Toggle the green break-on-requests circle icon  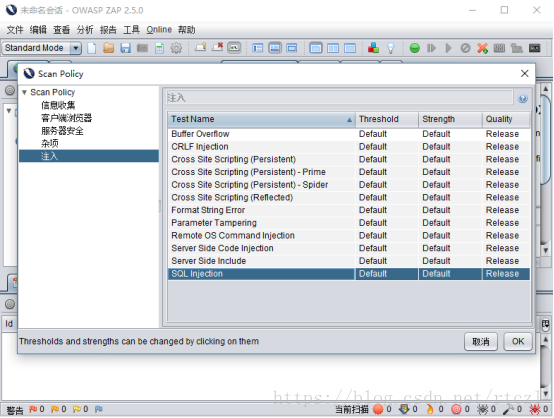click(x=415, y=48)
